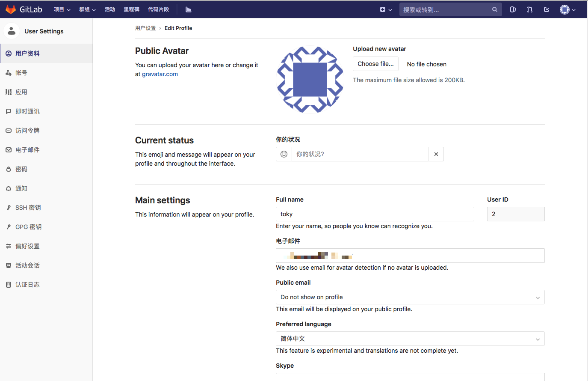
Task: Click the GitLab fox logo
Action: coord(11,9)
